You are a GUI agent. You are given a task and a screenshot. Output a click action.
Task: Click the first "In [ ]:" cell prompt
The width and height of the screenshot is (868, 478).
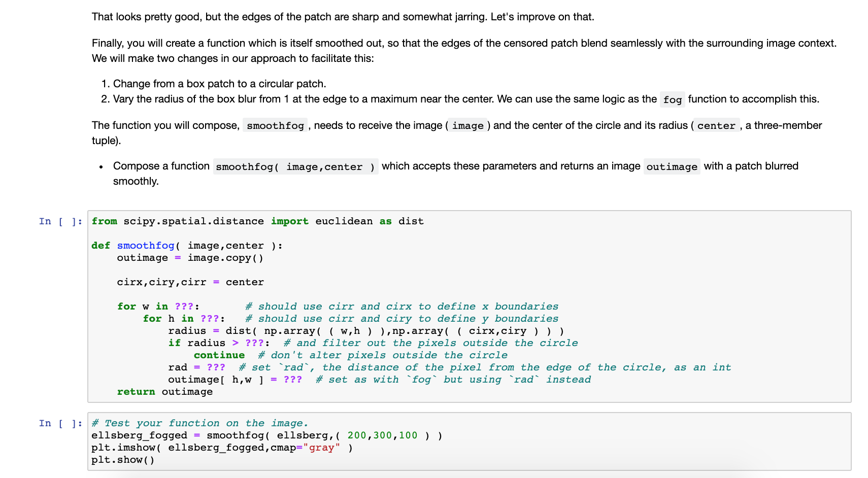pos(60,221)
